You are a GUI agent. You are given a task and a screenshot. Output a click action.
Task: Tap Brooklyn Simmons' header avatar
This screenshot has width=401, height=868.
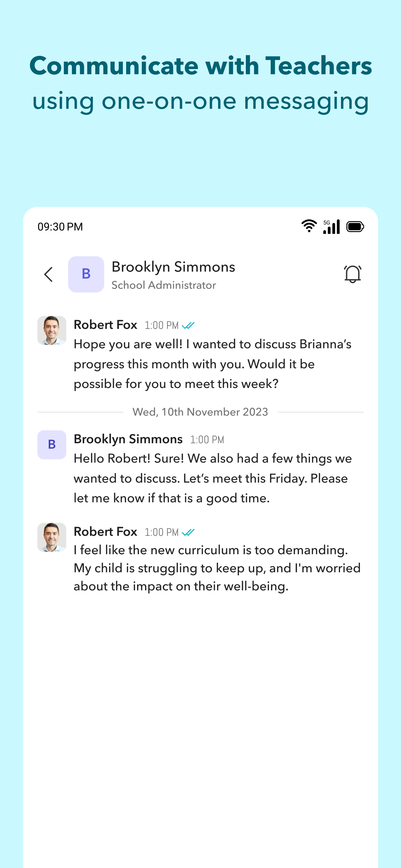tap(86, 274)
